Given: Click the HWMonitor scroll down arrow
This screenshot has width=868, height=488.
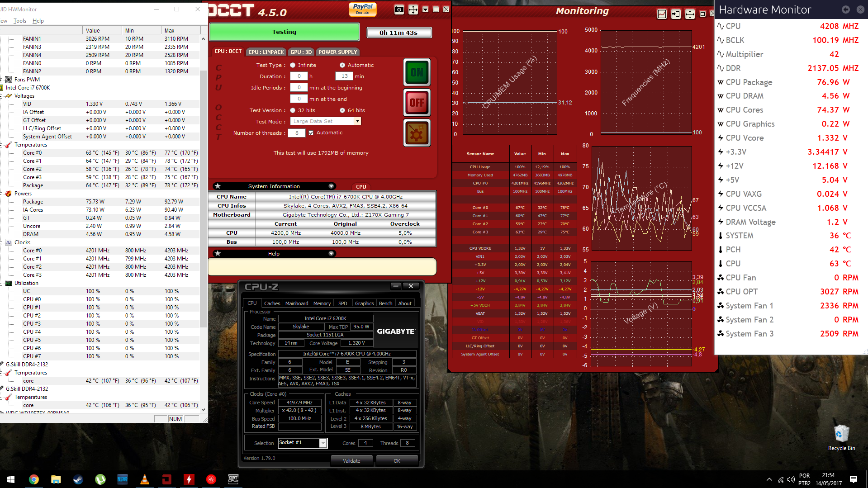Looking at the screenshot, I should point(203,410).
